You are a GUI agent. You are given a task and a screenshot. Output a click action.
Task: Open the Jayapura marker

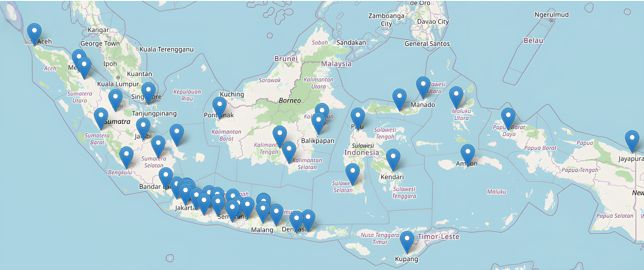(632, 140)
